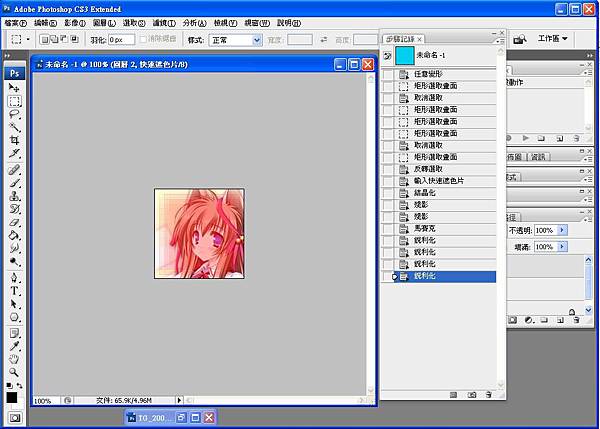Open History panel options menu
This screenshot has height=429, width=600.
coord(501,41)
